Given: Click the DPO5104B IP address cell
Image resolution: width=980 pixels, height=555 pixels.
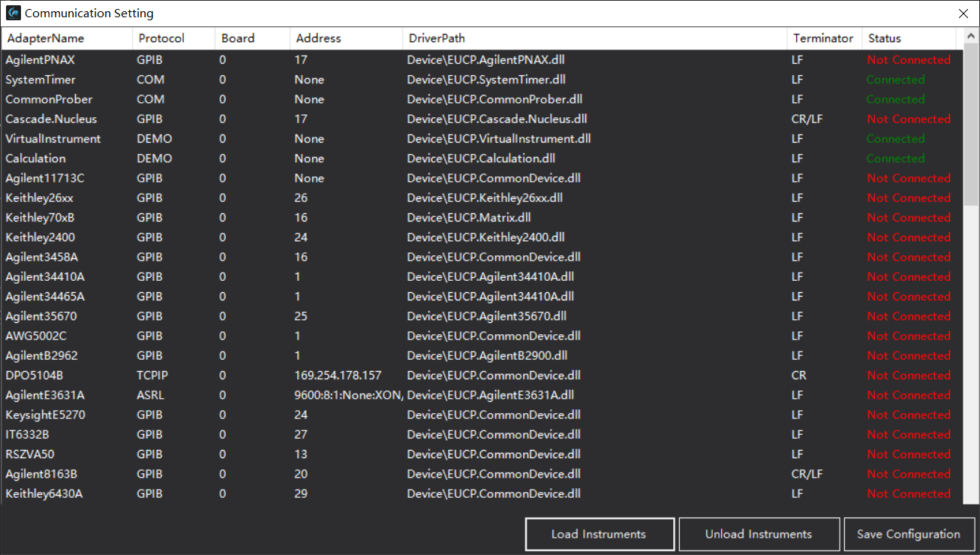Looking at the screenshot, I should pos(338,376).
